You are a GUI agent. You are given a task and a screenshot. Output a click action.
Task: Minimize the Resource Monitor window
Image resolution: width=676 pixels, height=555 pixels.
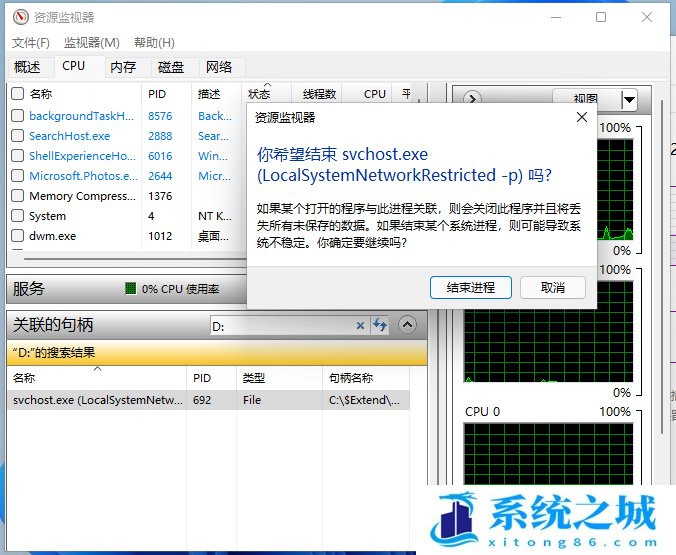554,17
